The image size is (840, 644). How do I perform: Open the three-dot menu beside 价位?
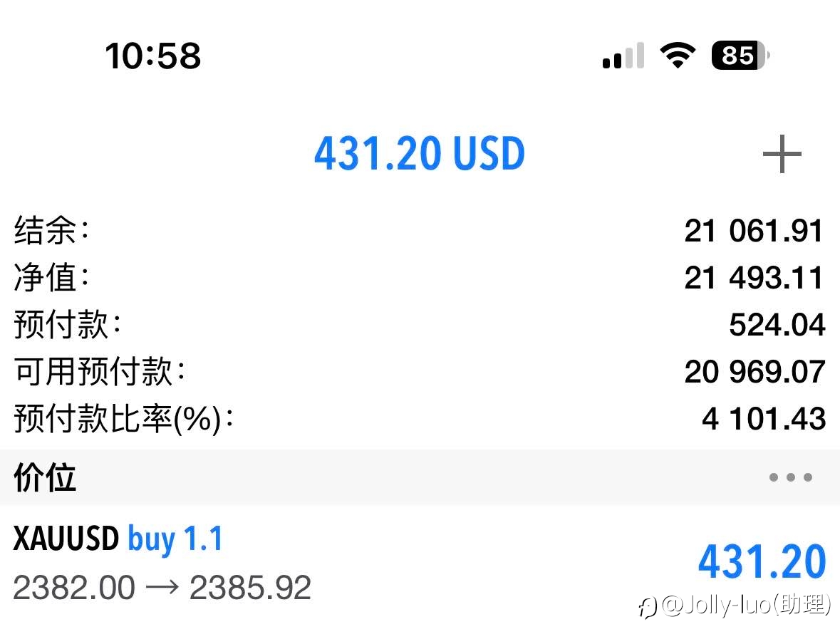(791, 477)
